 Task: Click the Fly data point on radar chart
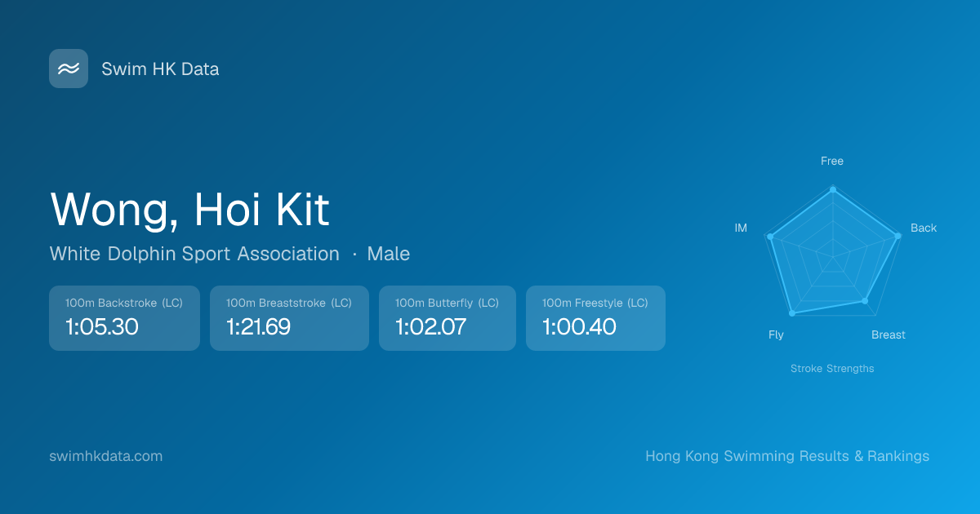(791, 313)
